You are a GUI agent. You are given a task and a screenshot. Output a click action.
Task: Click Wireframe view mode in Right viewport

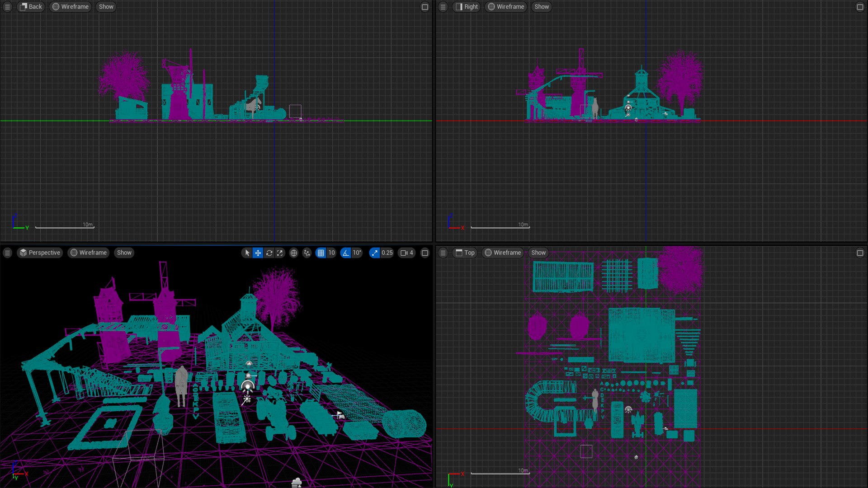506,7
